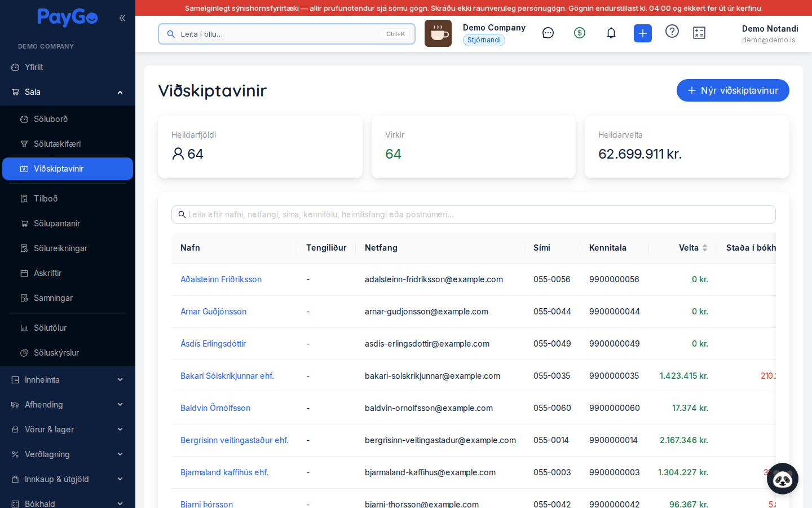Open notifications bell icon
Screen dimensions: 812x508
pos(611,33)
